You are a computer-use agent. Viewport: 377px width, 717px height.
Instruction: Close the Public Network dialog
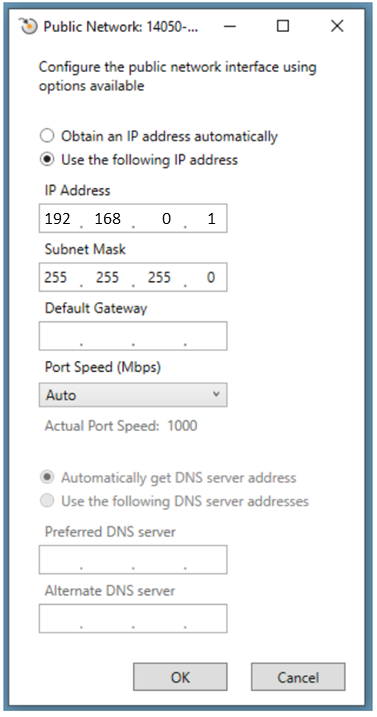point(337,26)
